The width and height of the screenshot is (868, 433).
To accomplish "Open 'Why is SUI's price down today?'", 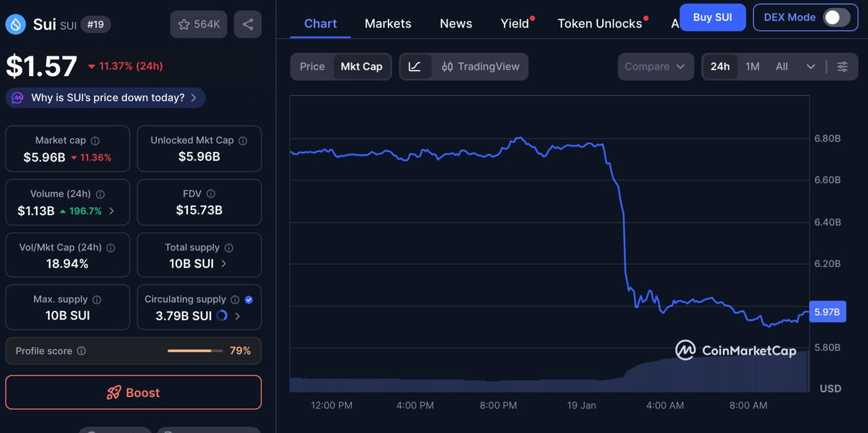I will 105,97.
